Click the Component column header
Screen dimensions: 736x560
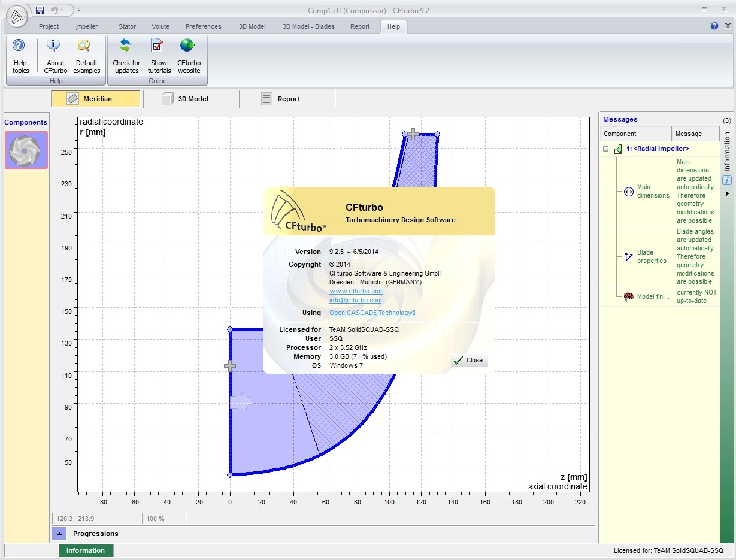(x=636, y=134)
